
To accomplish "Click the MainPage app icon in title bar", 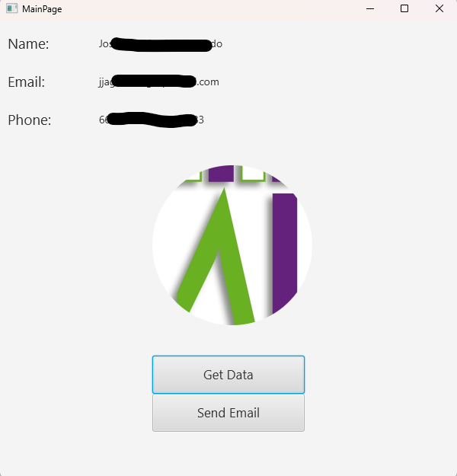I will tap(12, 8).
